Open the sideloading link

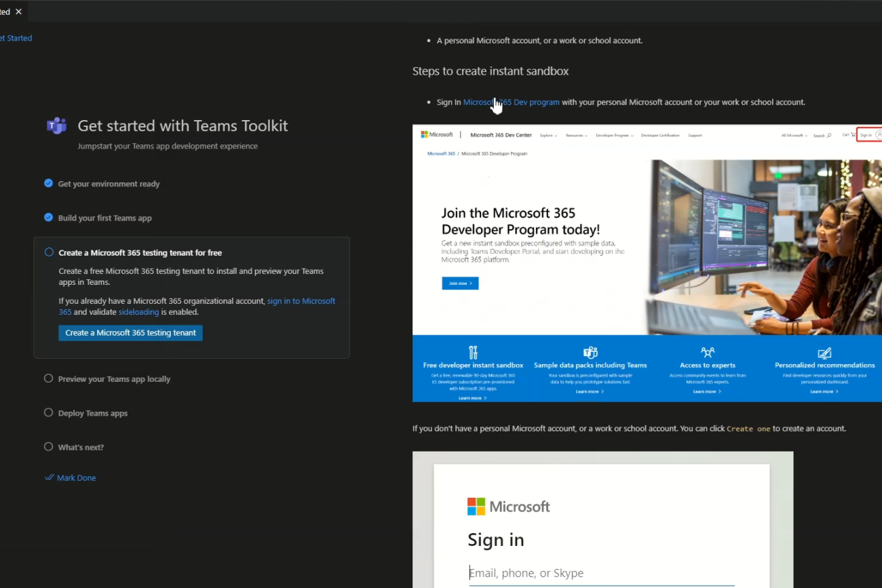point(138,312)
